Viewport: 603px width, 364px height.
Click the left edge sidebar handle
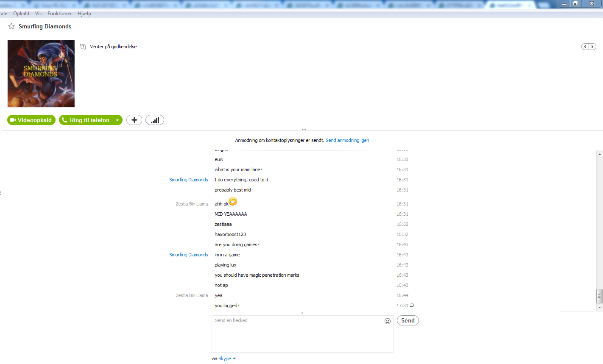1,193
